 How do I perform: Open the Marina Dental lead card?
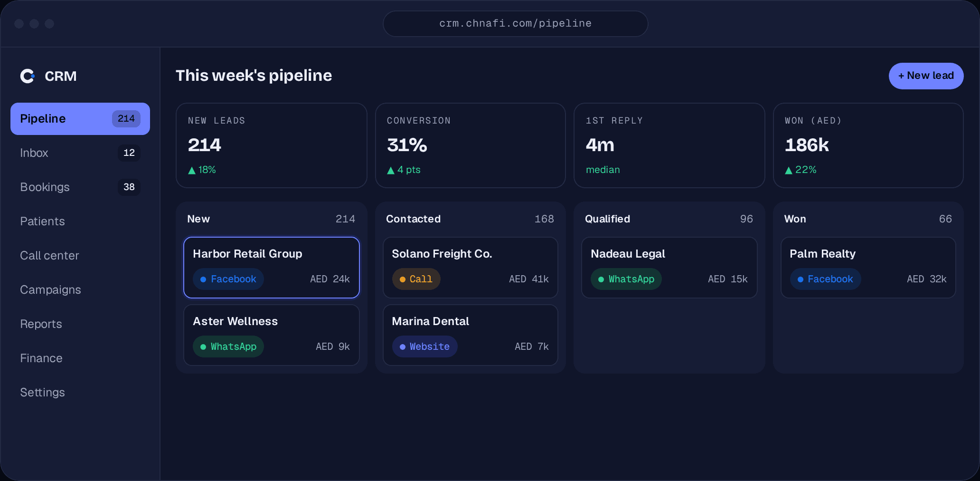471,335
